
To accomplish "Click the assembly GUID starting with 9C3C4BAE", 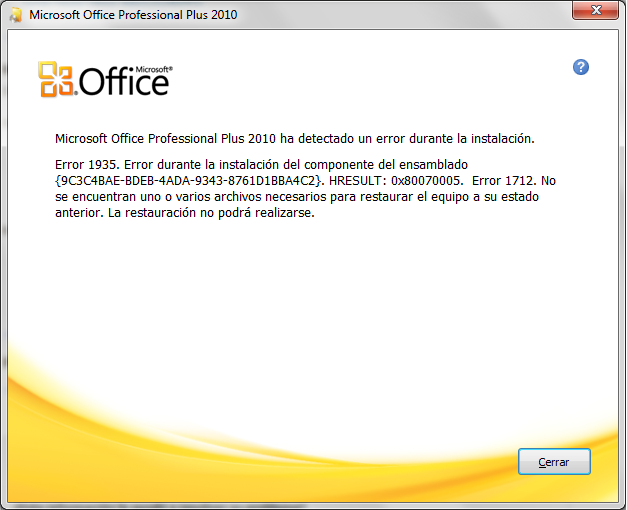I will (188, 181).
